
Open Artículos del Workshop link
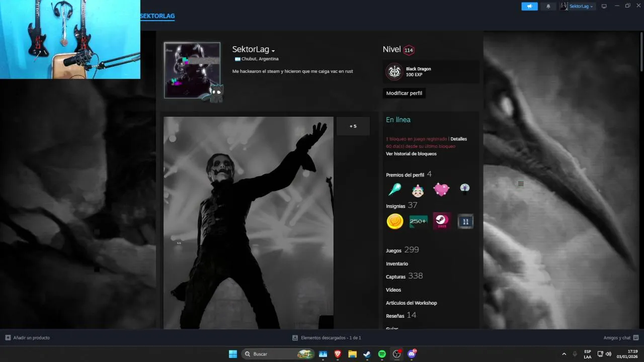pyautogui.click(x=411, y=303)
